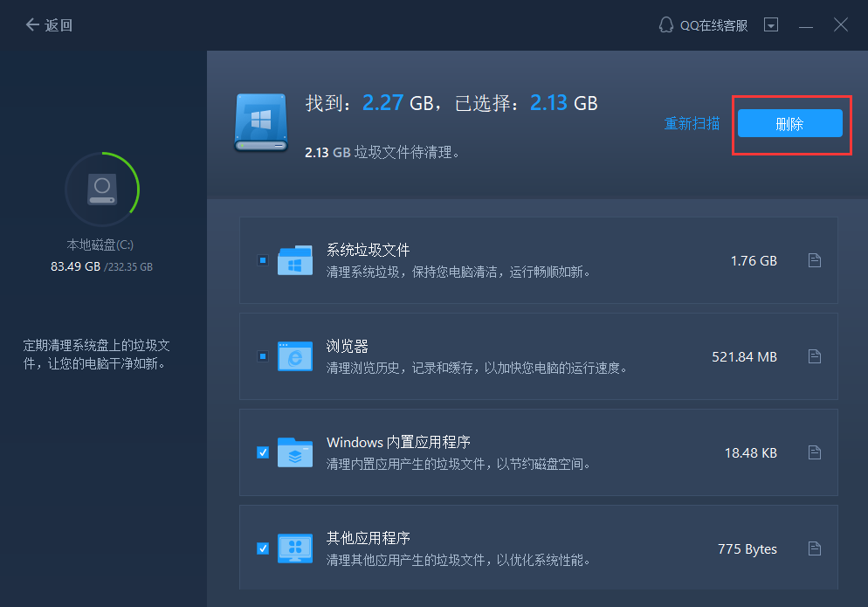The width and height of the screenshot is (868, 607).
Task: Click the 18.48 KB size value
Action: coord(751,453)
